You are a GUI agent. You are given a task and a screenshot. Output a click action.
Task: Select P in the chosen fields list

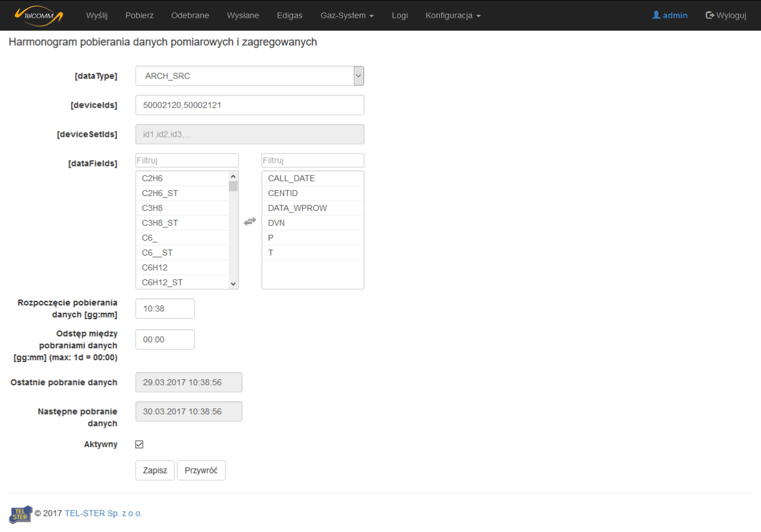tap(313, 238)
